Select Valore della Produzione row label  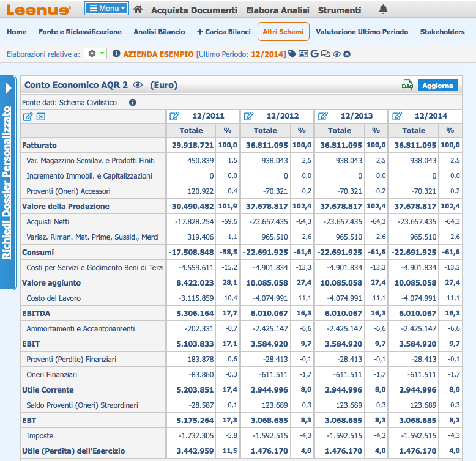click(65, 207)
